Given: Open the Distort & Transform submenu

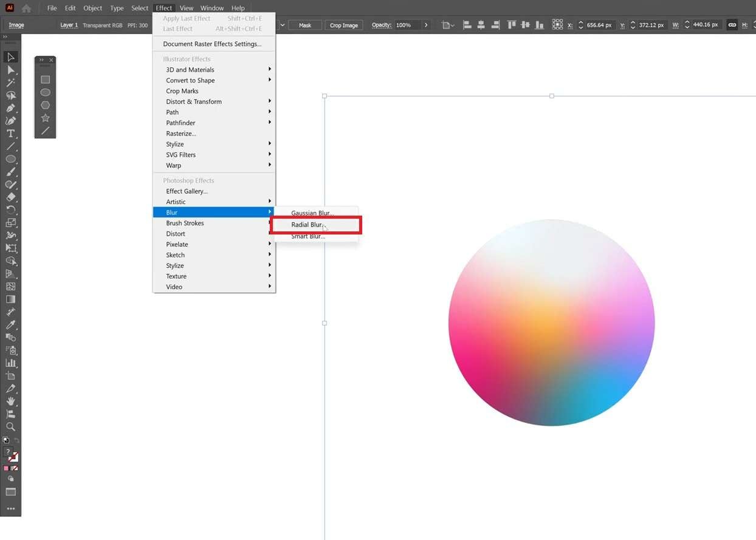Looking at the screenshot, I should pos(214,101).
